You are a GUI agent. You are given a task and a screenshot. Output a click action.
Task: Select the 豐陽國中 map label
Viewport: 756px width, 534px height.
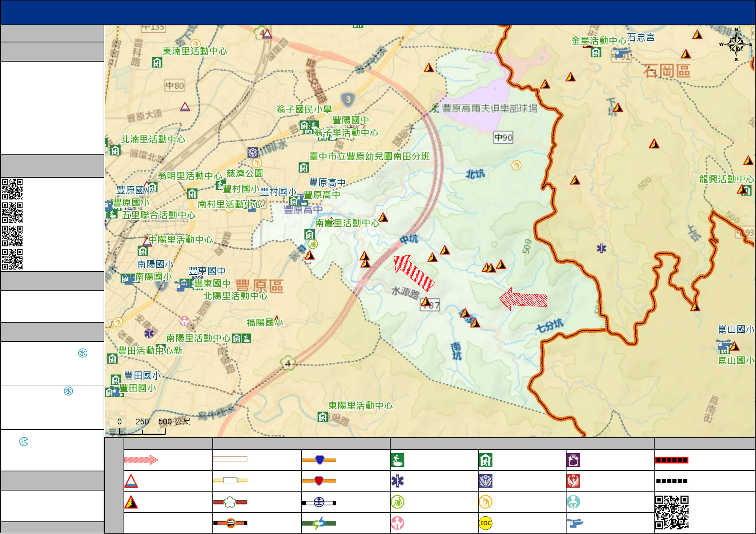[x=351, y=120]
